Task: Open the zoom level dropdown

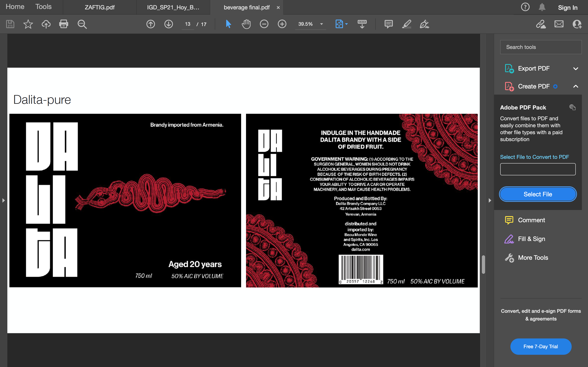Action: [x=321, y=24]
